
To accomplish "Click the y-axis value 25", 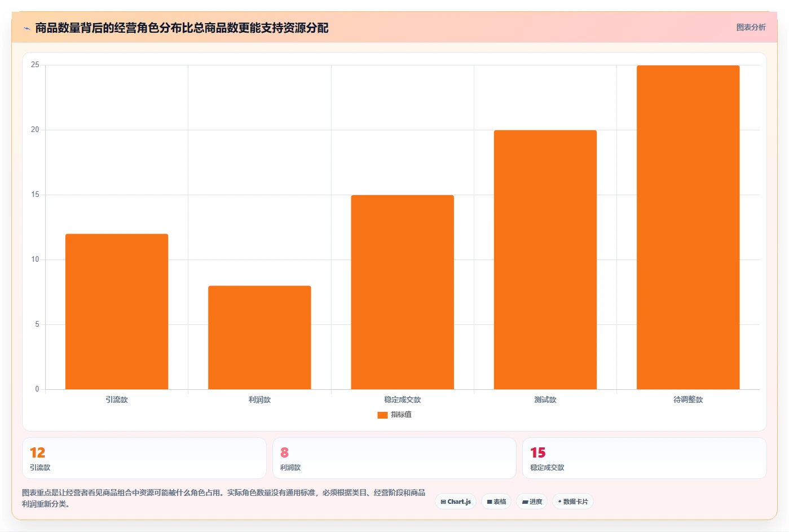I will [35, 65].
